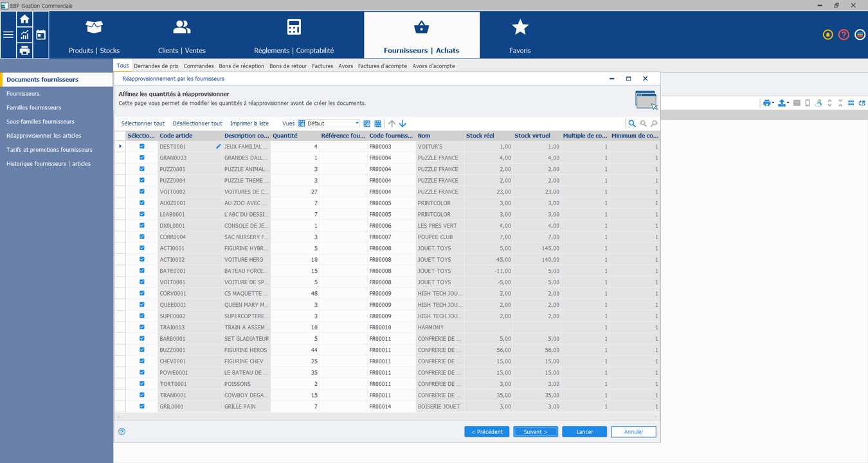Image resolution: width=868 pixels, height=463 pixels.
Task: Open the hamburger menu at top left
Action: (x=8, y=35)
